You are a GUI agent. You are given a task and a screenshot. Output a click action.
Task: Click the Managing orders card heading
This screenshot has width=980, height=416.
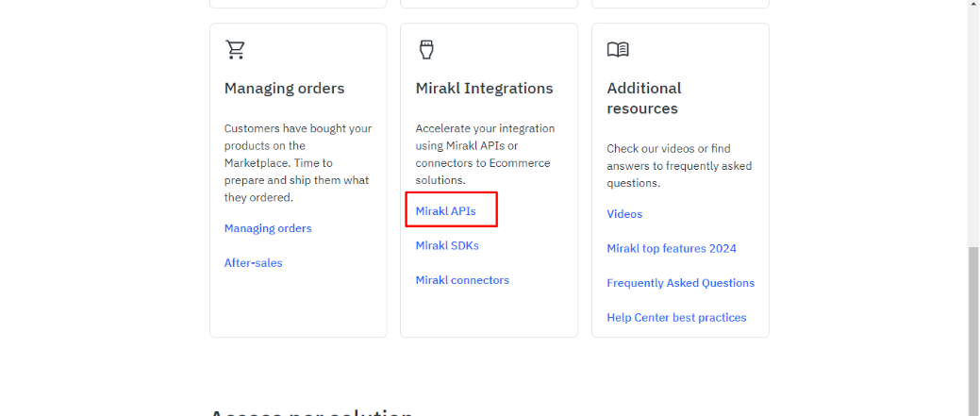click(284, 88)
